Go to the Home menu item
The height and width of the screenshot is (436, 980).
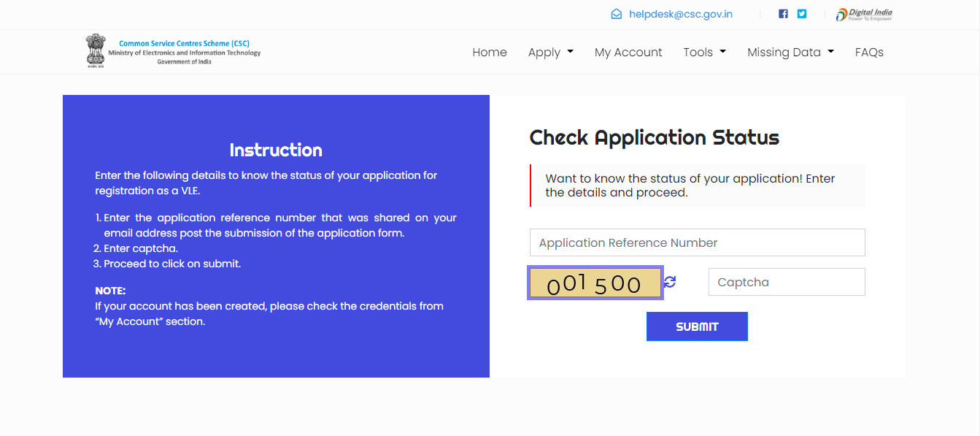(490, 52)
